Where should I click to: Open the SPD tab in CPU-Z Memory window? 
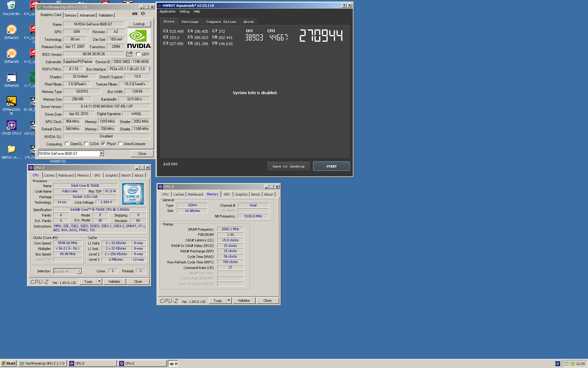[x=226, y=194]
